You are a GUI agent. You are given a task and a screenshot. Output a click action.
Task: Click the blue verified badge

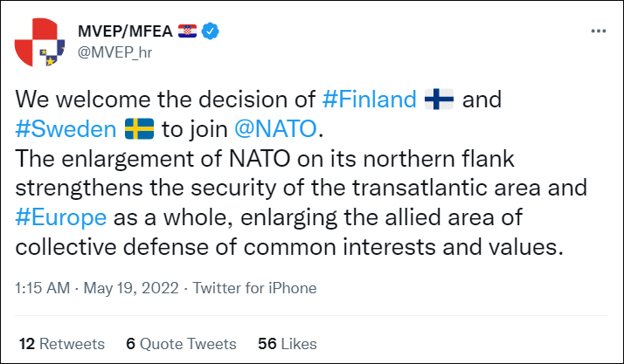point(211,32)
